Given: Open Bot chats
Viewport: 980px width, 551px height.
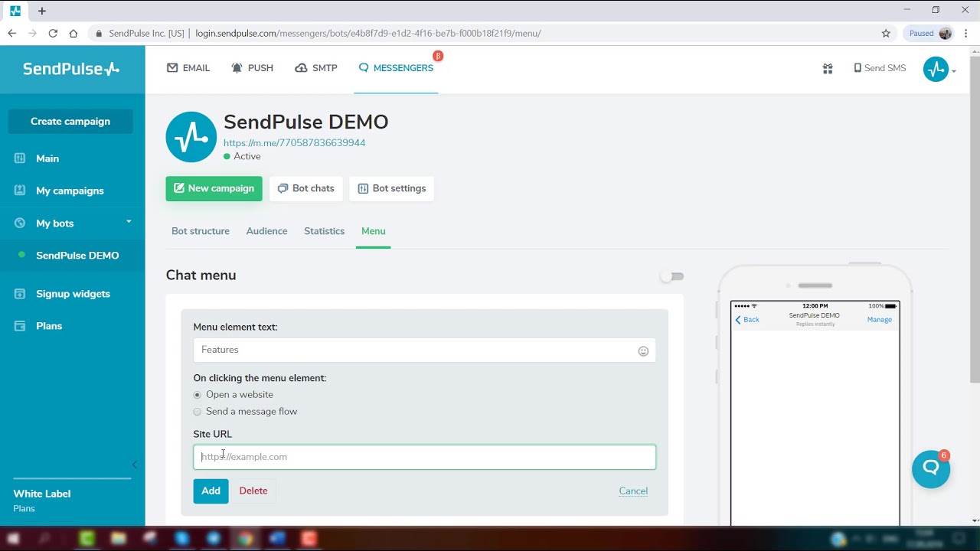Looking at the screenshot, I should click(306, 188).
